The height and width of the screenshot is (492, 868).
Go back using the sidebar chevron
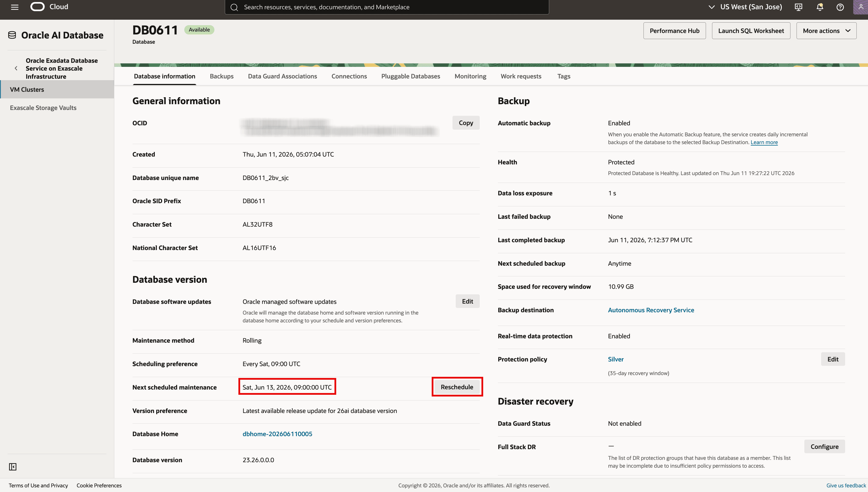(x=16, y=68)
